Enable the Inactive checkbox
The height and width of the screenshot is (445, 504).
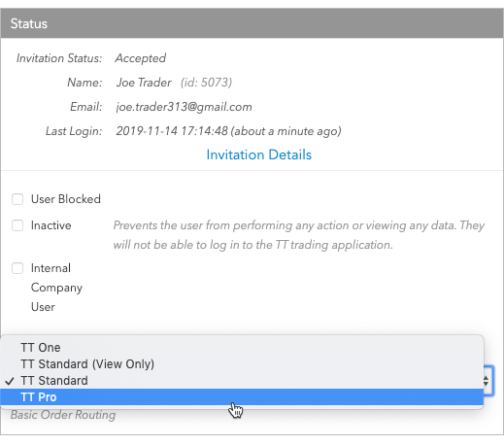(17, 225)
